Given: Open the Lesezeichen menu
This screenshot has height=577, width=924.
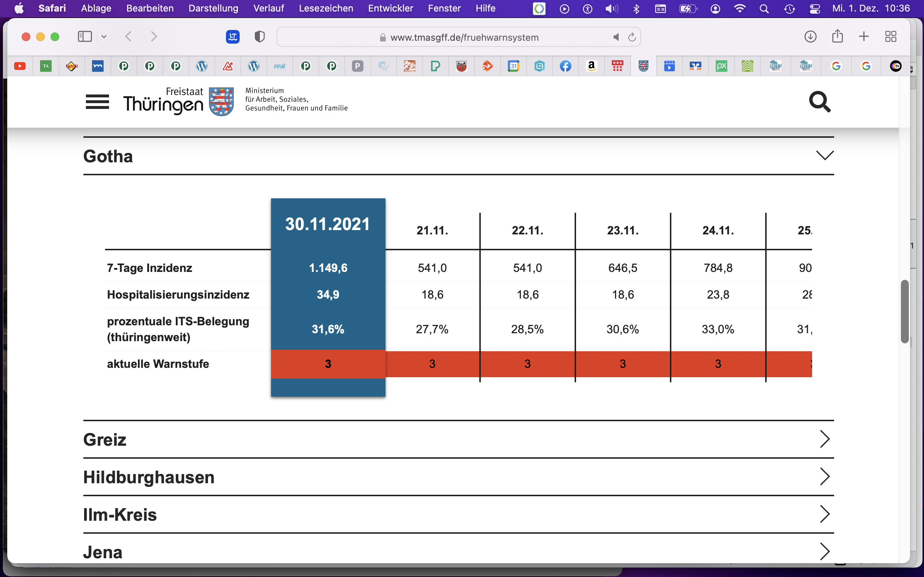Looking at the screenshot, I should pyautogui.click(x=326, y=8).
